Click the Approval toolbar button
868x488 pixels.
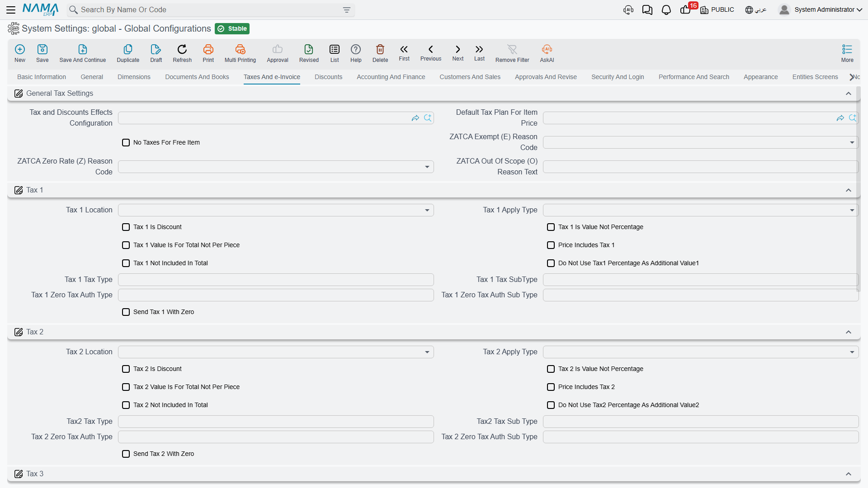click(x=277, y=53)
